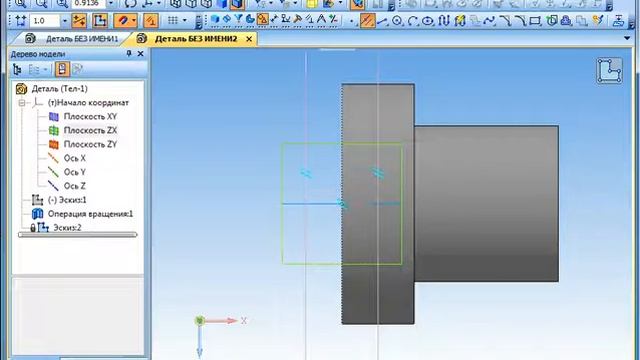Click the zoom scale 0.9136 field

click(88, 4)
